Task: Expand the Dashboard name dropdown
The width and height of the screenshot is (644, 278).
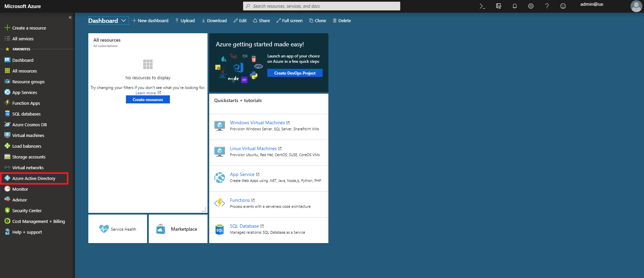Action: (124, 20)
